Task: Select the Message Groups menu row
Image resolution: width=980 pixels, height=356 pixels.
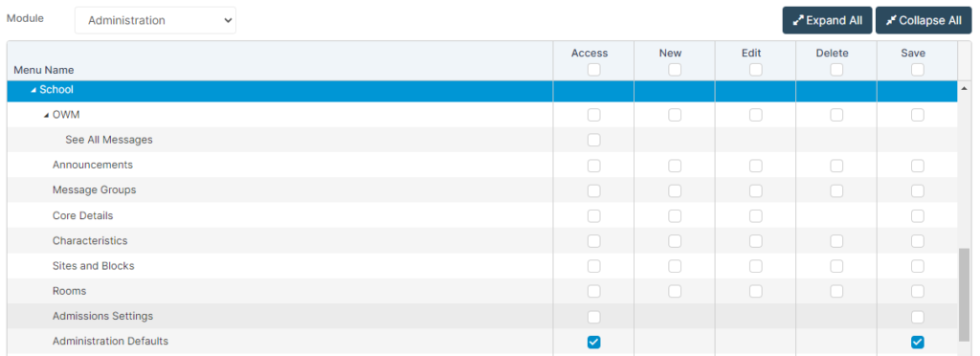Action: pos(482,189)
